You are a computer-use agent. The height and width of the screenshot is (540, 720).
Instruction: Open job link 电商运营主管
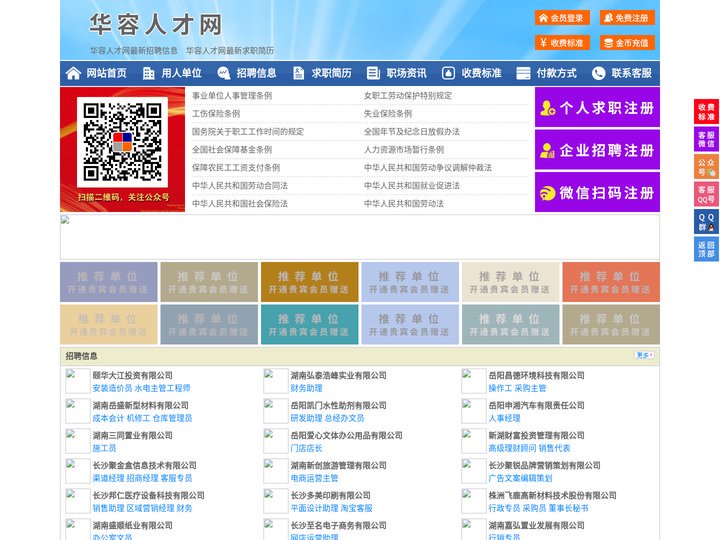[x=314, y=478]
